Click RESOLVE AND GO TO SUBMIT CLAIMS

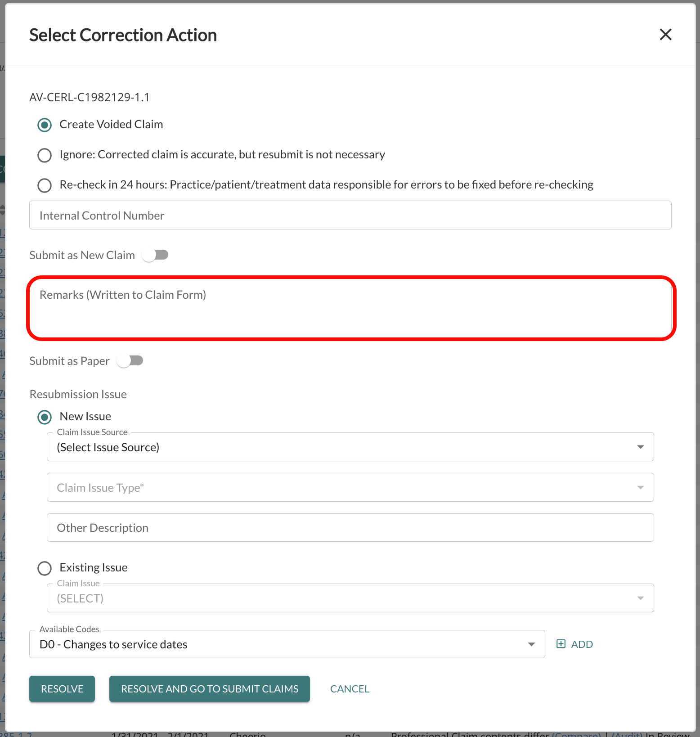tap(209, 688)
